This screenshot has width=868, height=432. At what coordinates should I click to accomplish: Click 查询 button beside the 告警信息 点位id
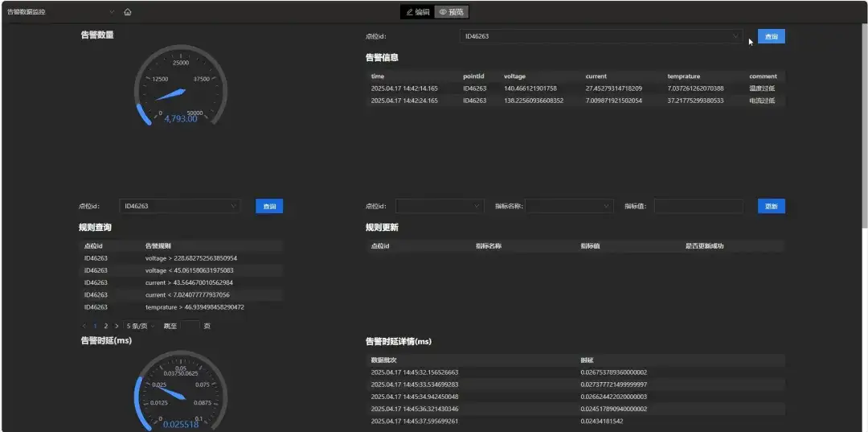pos(771,36)
